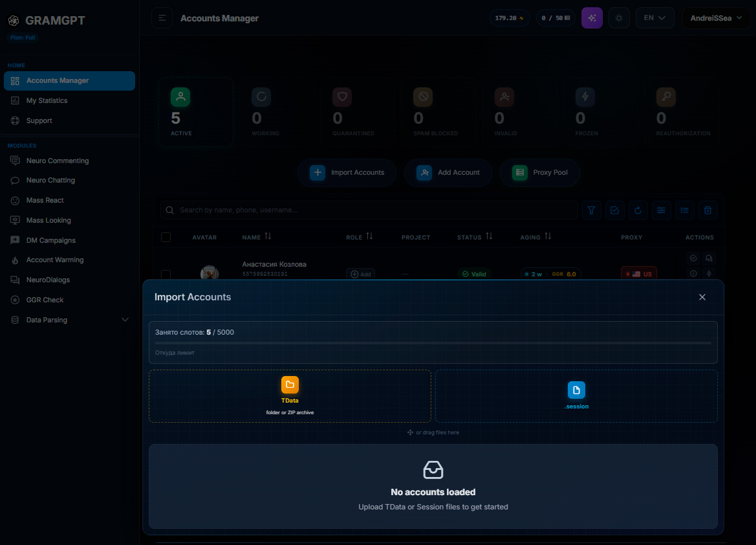This screenshot has width=756, height=545.
Task: Click the NeuroDialogs chat icon
Action: coord(15,280)
